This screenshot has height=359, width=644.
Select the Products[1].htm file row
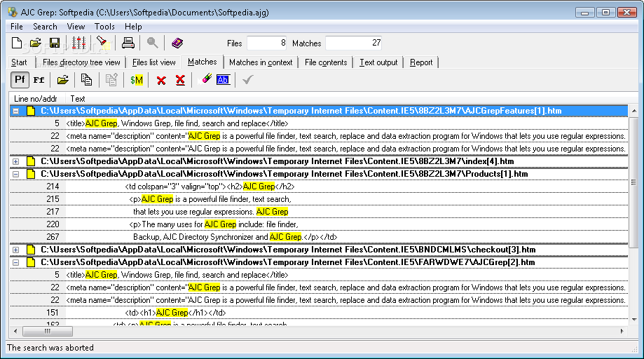point(319,174)
